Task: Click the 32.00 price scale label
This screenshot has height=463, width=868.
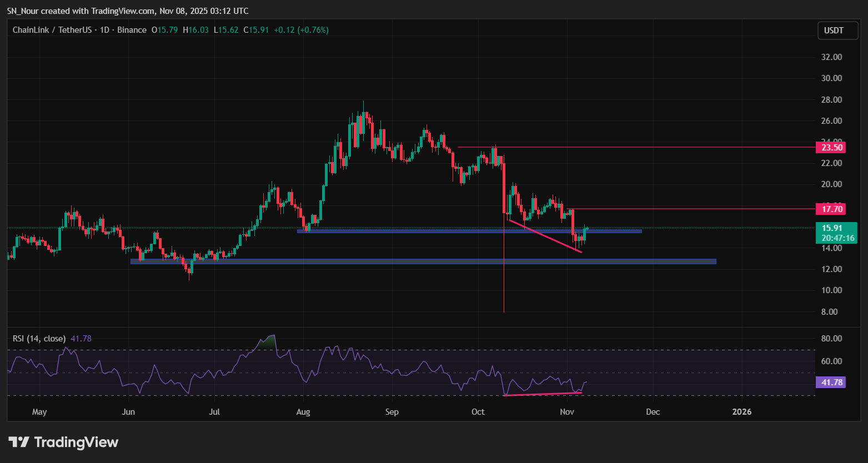Action: pos(832,57)
